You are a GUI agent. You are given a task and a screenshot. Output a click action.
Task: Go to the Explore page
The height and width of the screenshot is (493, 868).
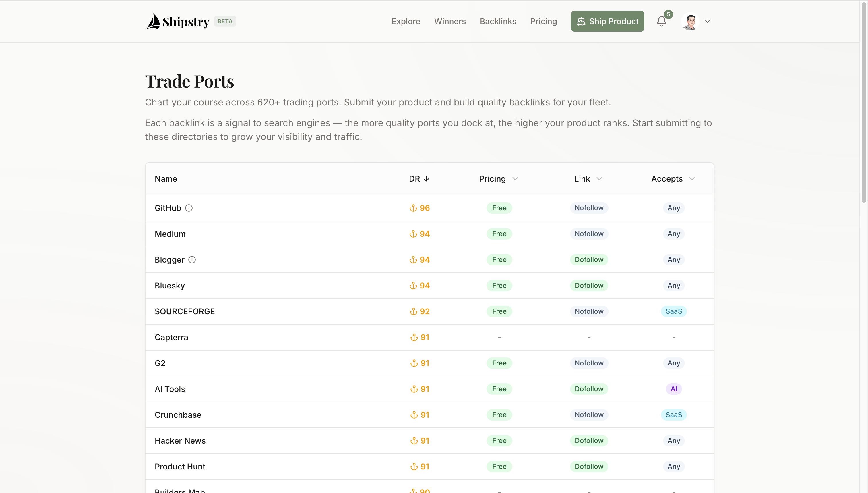pyautogui.click(x=406, y=21)
